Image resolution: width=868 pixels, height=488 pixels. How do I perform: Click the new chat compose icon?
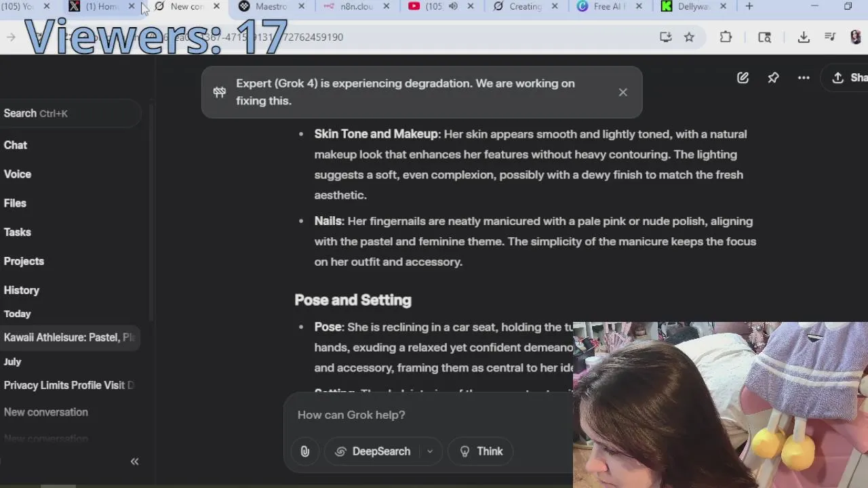pyautogui.click(x=743, y=78)
